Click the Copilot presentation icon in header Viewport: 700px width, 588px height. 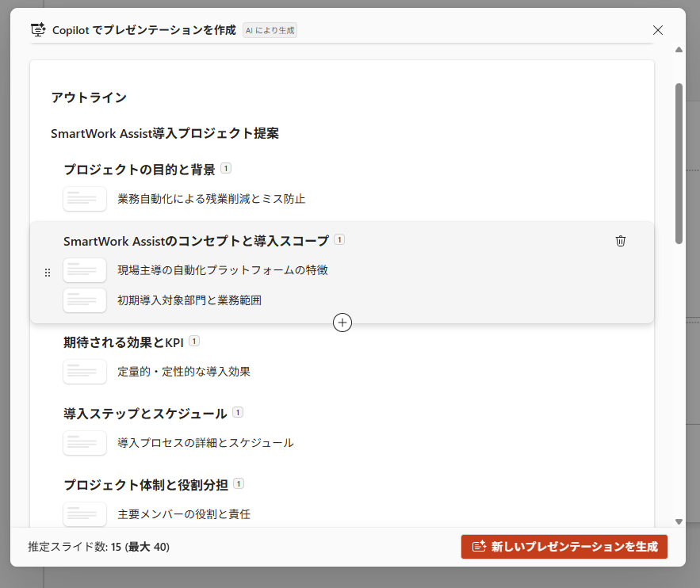38,30
